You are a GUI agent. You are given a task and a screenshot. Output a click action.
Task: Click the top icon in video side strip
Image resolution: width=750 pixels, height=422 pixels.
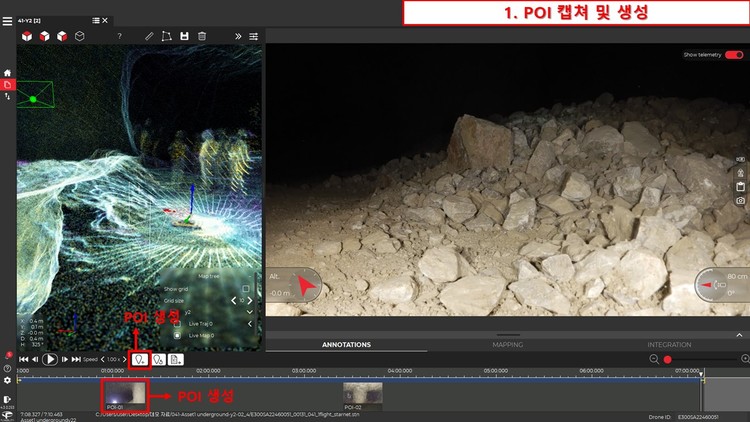pos(740,159)
